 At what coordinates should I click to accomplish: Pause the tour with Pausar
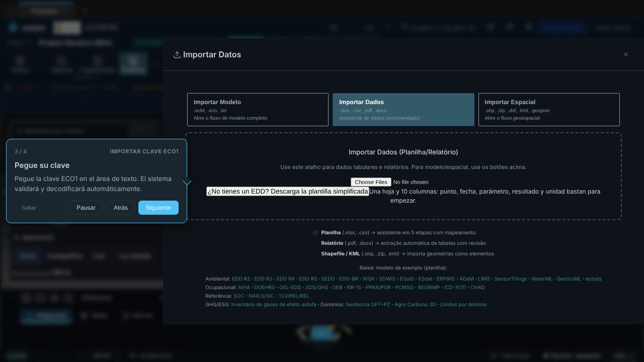pyautogui.click(x=86, y=208)
